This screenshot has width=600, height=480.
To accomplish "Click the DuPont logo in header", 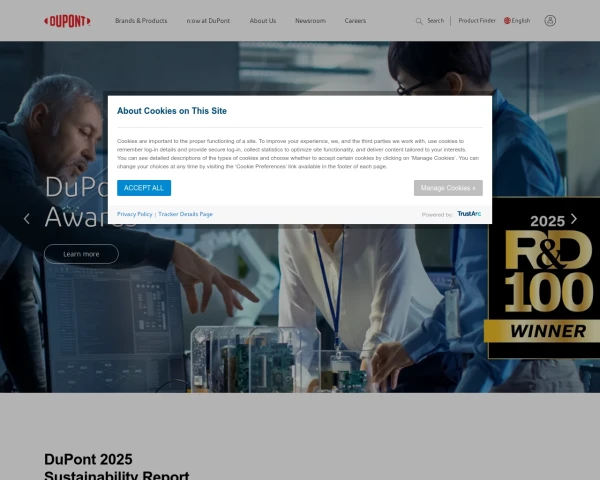I will point(68,20).
